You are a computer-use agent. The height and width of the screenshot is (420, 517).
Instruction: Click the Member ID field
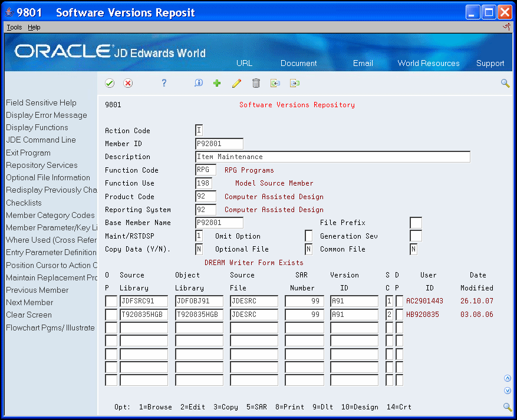tap(219, 144)
